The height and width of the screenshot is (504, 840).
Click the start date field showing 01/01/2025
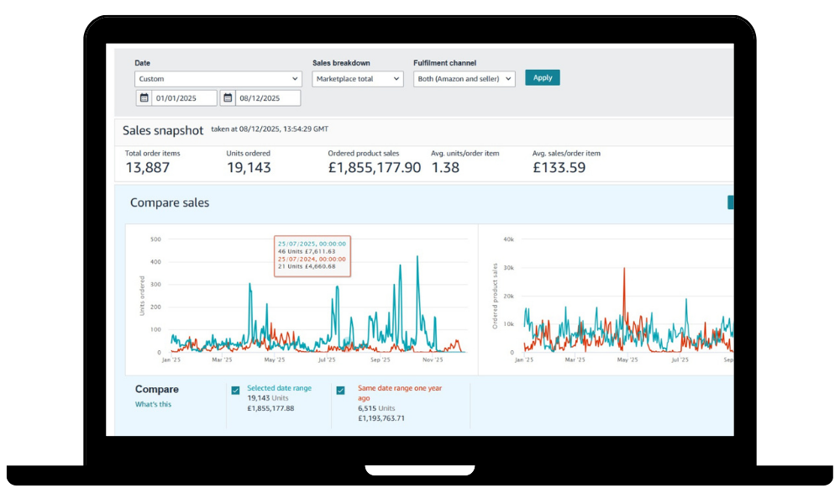[x=184, y=98]
